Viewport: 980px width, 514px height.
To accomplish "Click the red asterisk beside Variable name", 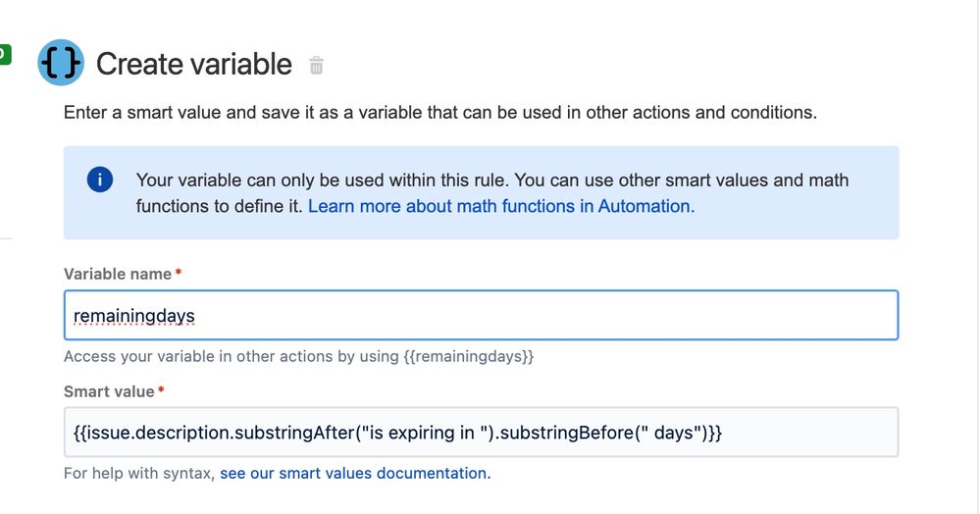I will (179, 273).
